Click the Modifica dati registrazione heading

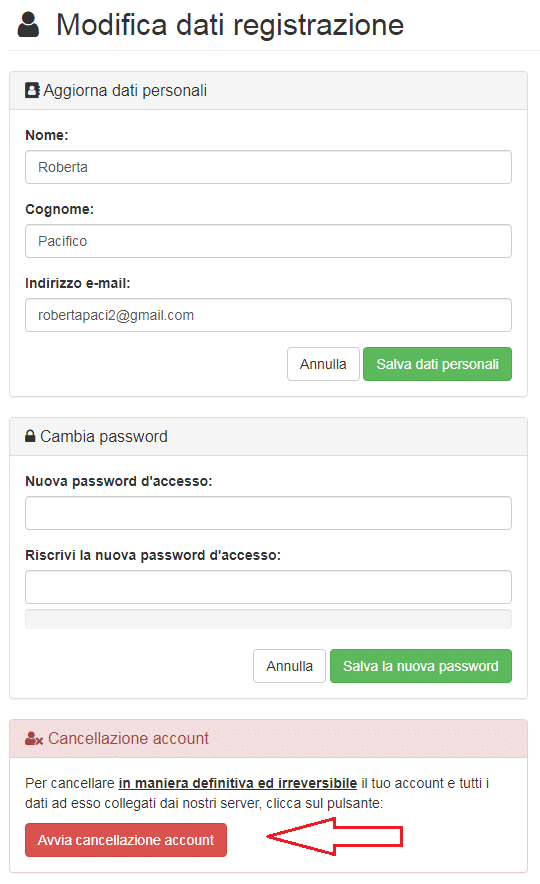(230, 25)
